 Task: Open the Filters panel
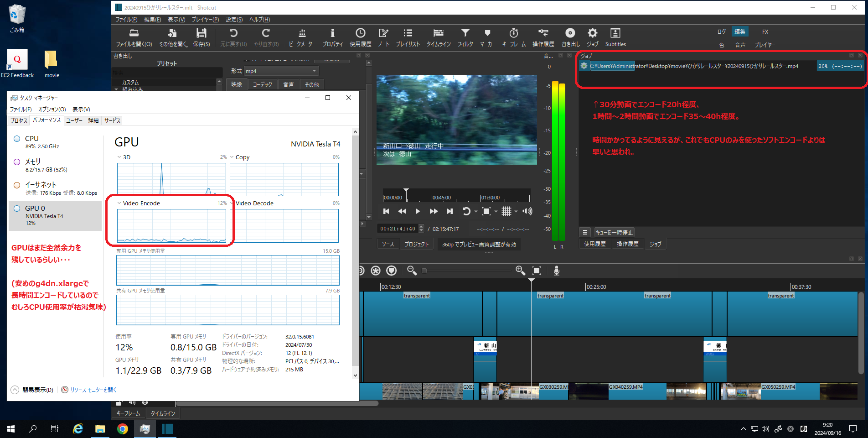coord(465,36)
